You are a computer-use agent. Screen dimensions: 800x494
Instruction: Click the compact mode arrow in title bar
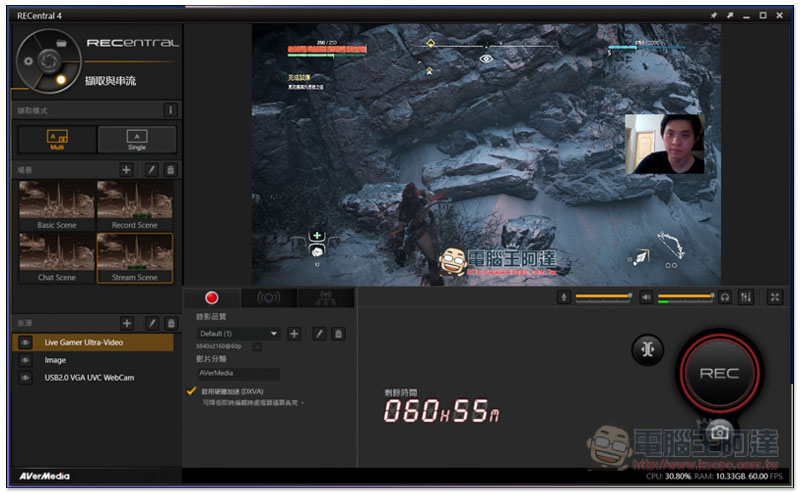point(730,15)
